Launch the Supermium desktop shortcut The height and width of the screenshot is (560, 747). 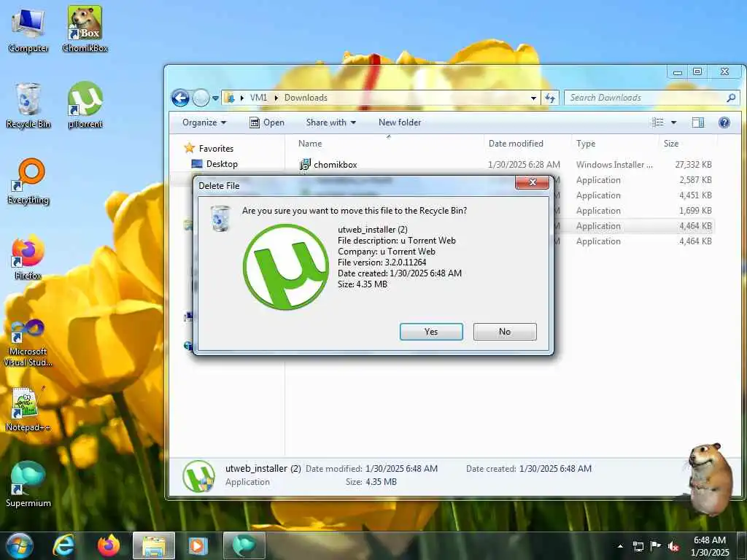(x=28, y=484)
